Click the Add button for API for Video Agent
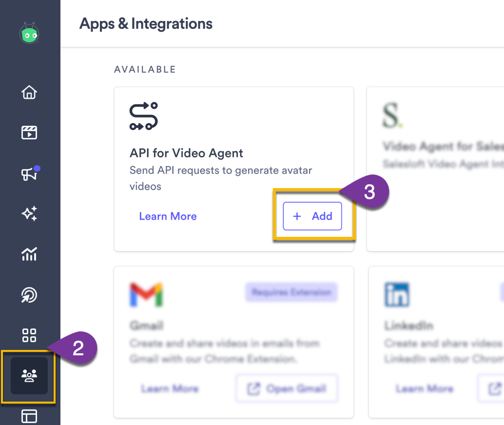The width and height of the screenshot is (504, 425). pos(312,216)
